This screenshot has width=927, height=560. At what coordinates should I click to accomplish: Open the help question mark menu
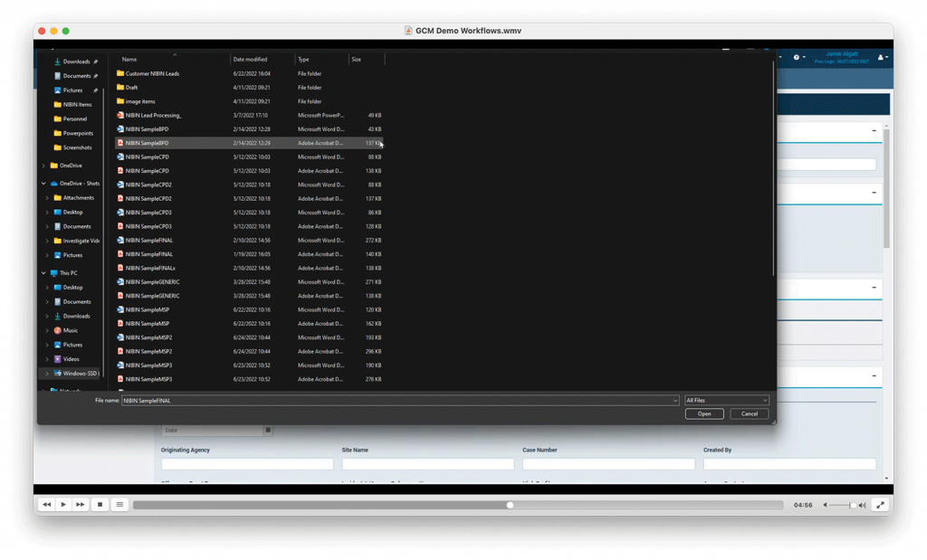pyautogui.click(x=797, y=57)
